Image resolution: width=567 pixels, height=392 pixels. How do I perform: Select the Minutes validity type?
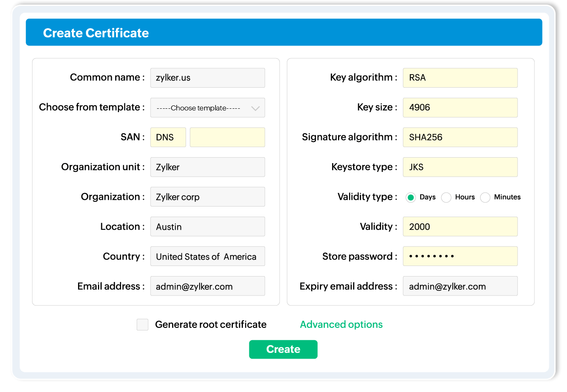tap(485, 197)
